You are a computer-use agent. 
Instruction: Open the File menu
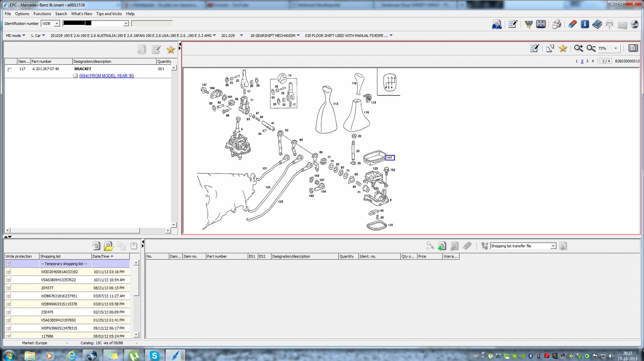pos(8,14)
